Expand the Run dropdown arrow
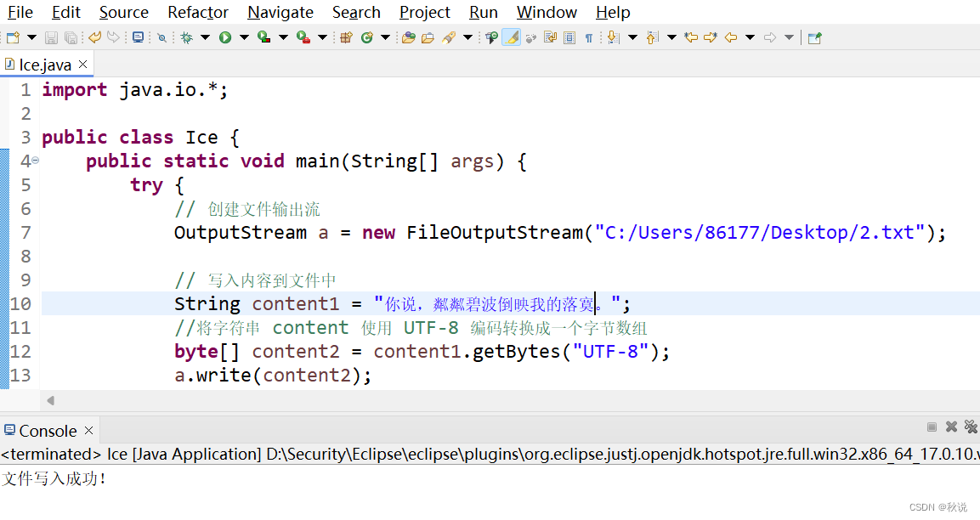Screen dimensions: 980x520 245,38
